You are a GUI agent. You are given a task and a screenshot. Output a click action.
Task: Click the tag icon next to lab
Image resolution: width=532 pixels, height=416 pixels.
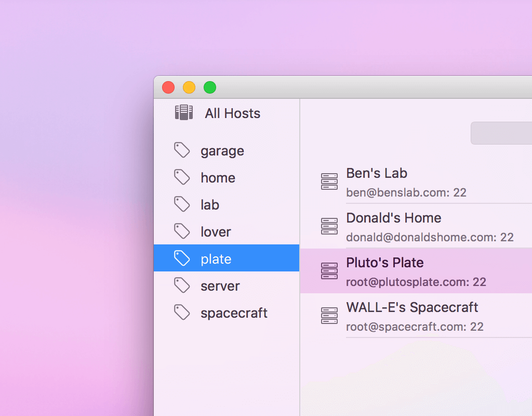[x=182, y=204]
